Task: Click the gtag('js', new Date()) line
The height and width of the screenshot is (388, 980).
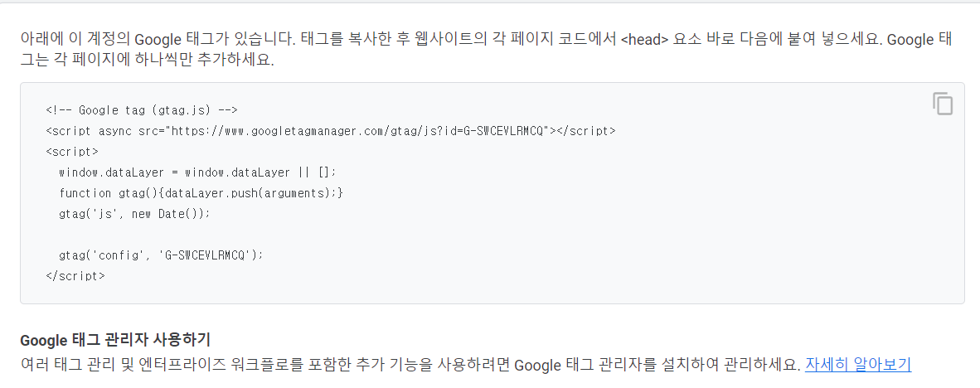Action: pos(134,214)
